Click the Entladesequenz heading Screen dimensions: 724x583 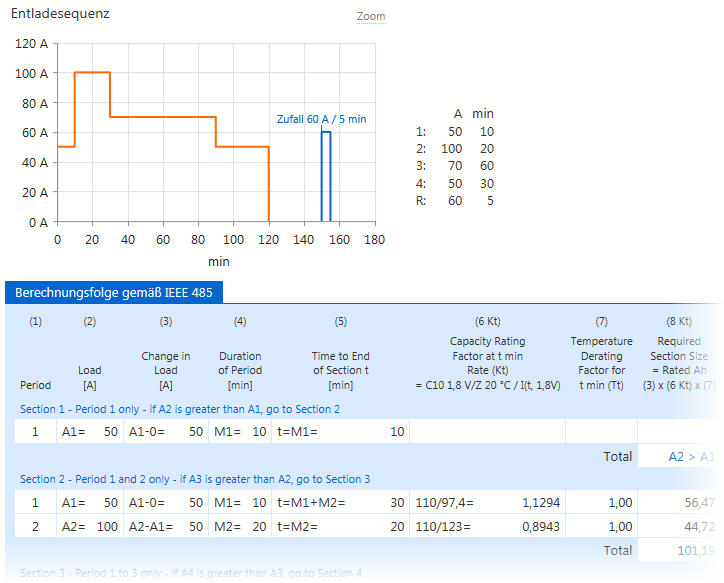pyautogui.click(x=60, y=14)
